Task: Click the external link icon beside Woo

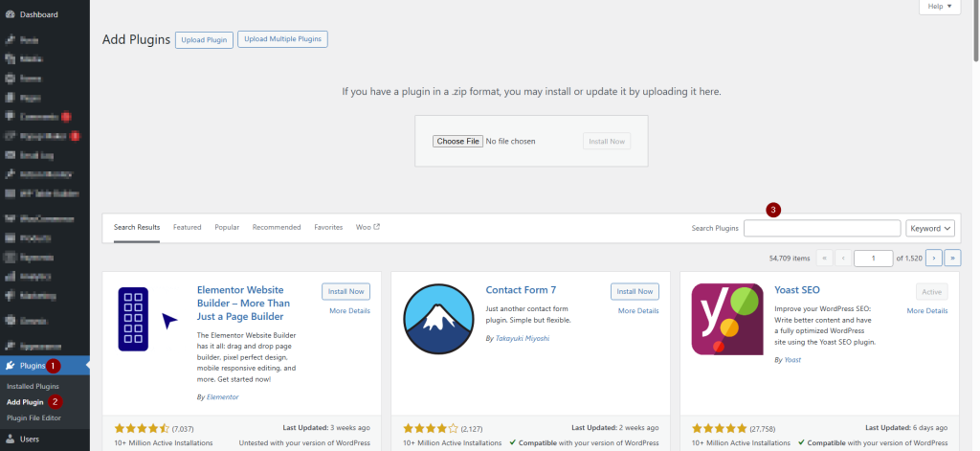Action: coord(377,226)
